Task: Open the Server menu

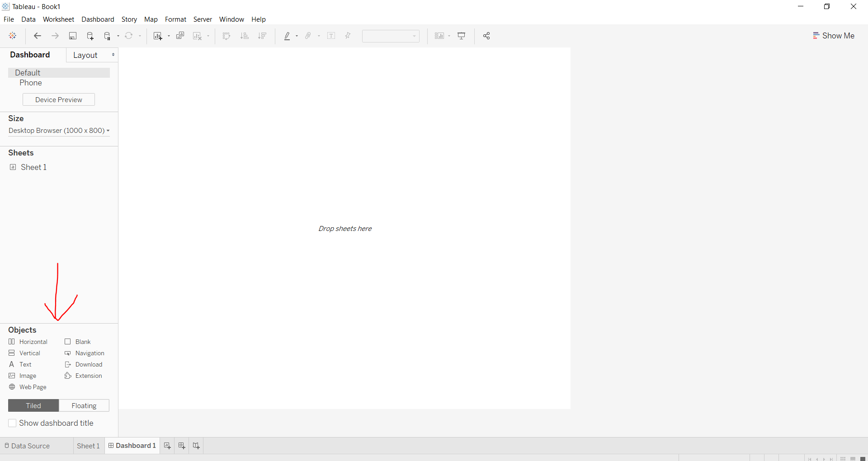Action: [x=203, y=19]
